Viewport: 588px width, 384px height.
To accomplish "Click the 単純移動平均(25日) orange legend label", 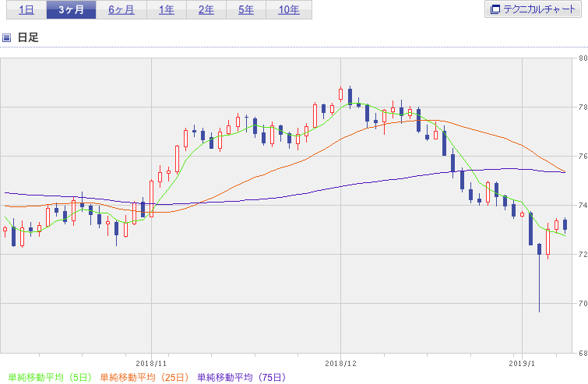I will (x=144, y=377).
